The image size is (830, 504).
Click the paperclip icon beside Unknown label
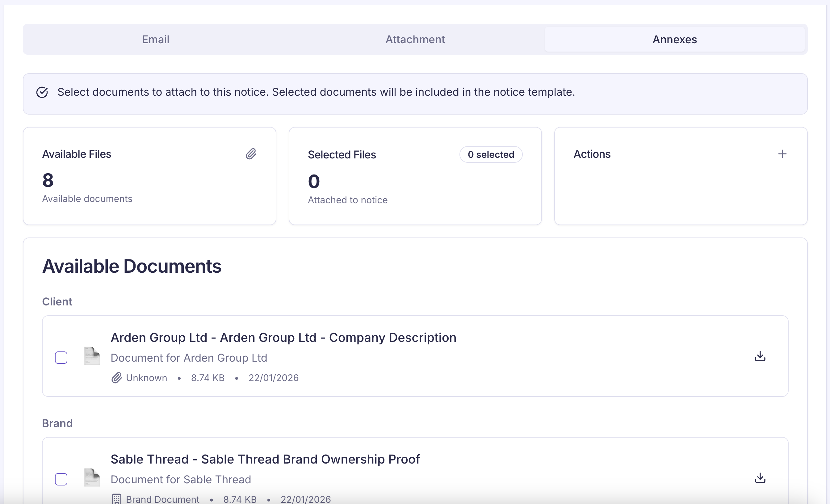click(116, 378)
